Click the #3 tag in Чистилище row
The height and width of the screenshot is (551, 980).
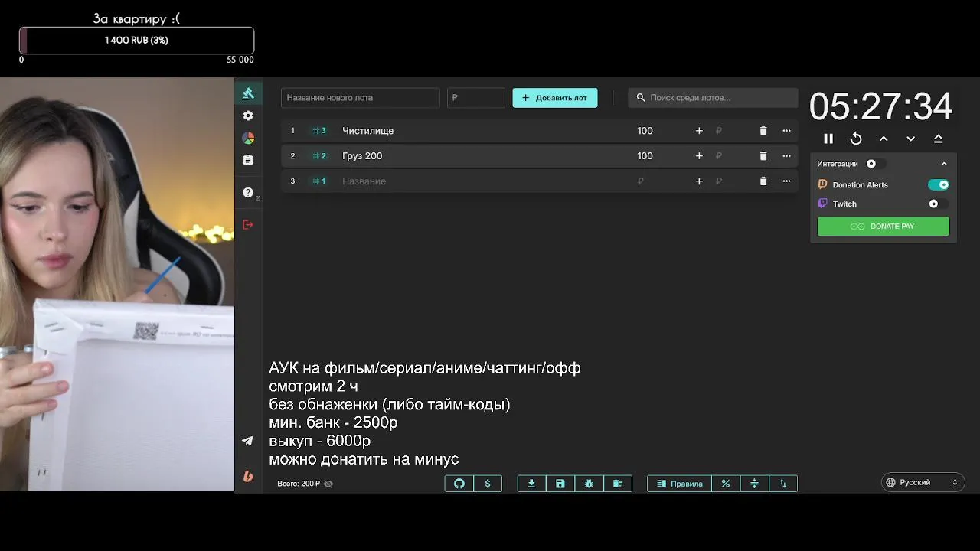pyautogui.click(x=319, y=131)
